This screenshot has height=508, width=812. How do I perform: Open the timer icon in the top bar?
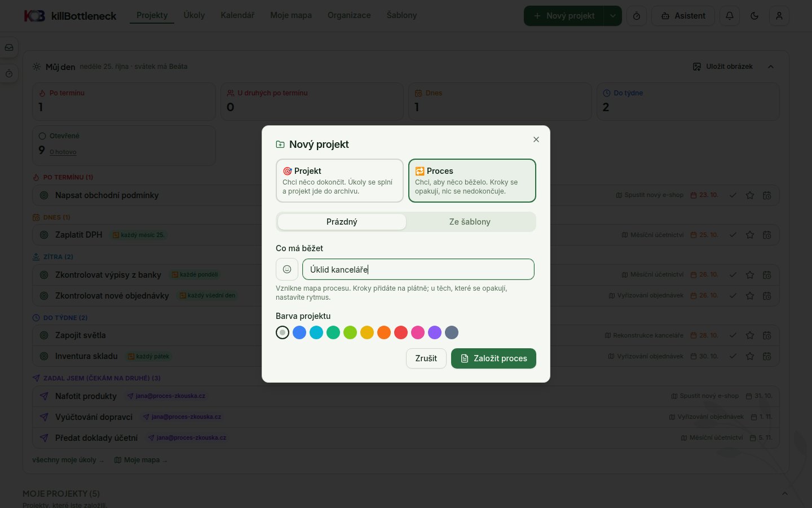[637, 16]
